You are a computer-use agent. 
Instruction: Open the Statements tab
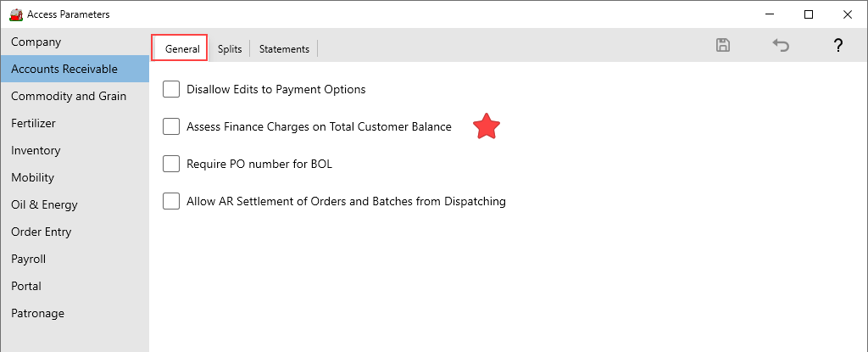(284, 49)
